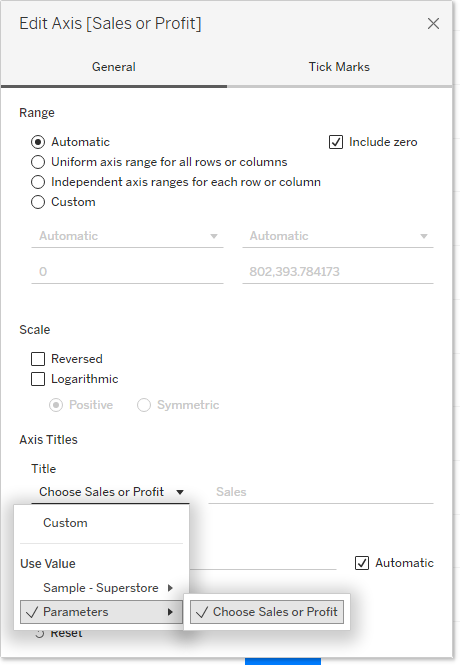
Task: Click the Reset icon at bottom
Action: coord(39,634)
